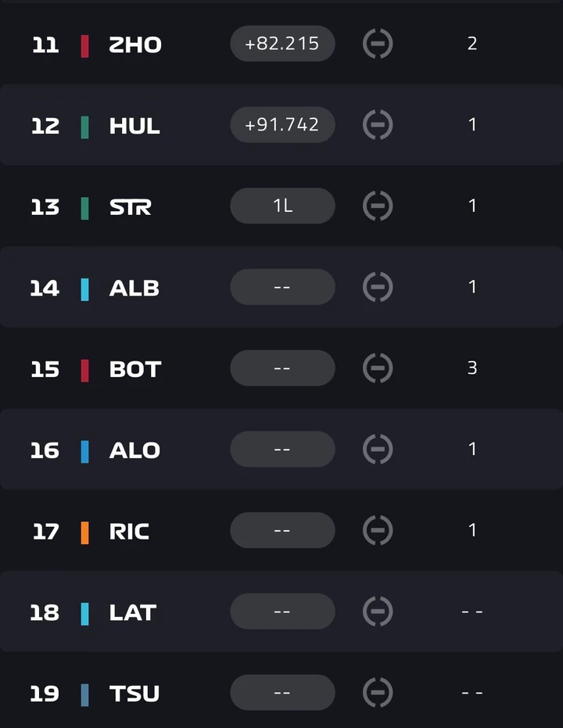This screenshot has height=728, width=563.
Task: Click the red team color bar beside ZHO
Action: click(x=84, y=46)
